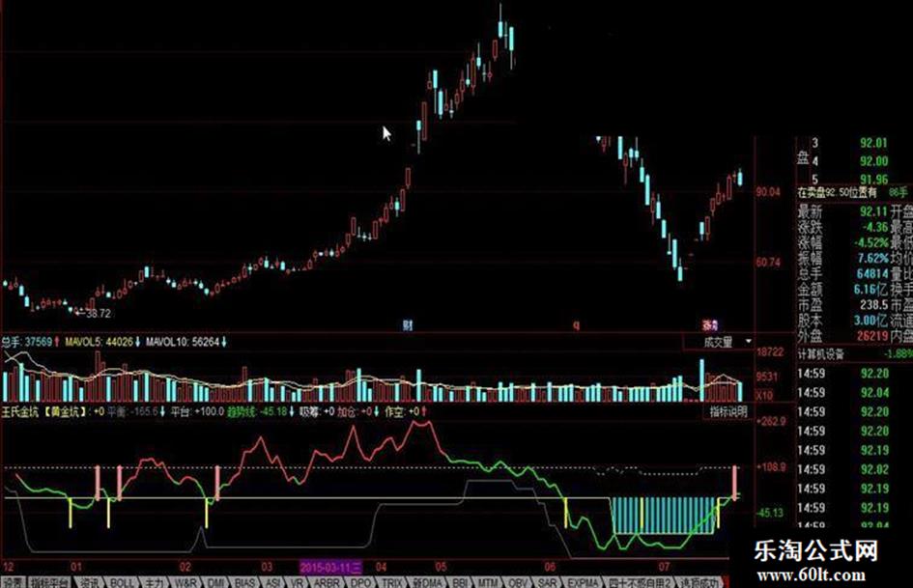
Task: Select the ARBR indicator tab
Action: coord(327,582)
